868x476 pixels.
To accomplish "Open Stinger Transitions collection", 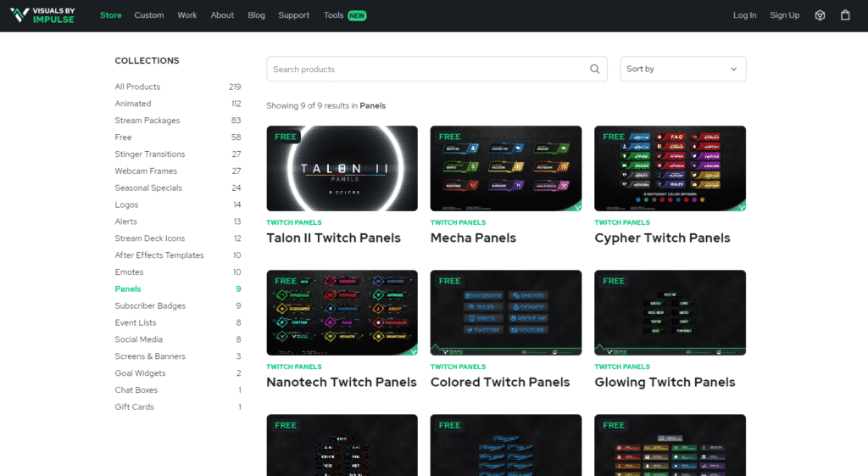I will (x=149, y=154).
